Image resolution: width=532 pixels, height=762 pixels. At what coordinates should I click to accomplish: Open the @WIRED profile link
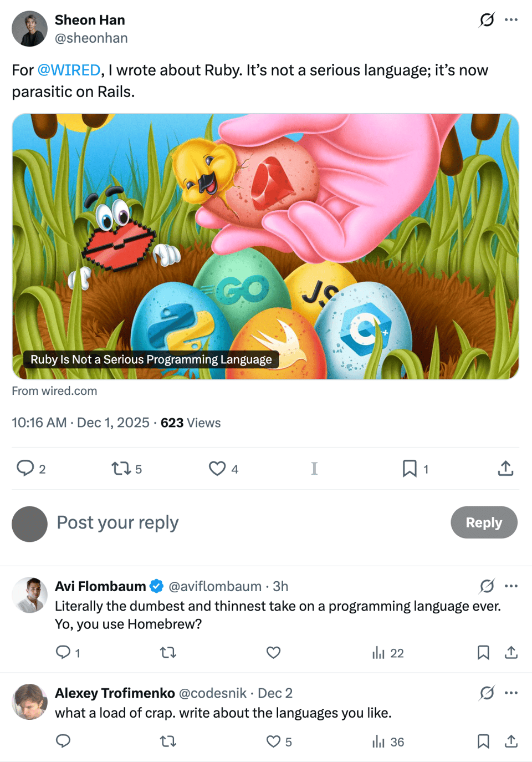(x=68, y=70)
